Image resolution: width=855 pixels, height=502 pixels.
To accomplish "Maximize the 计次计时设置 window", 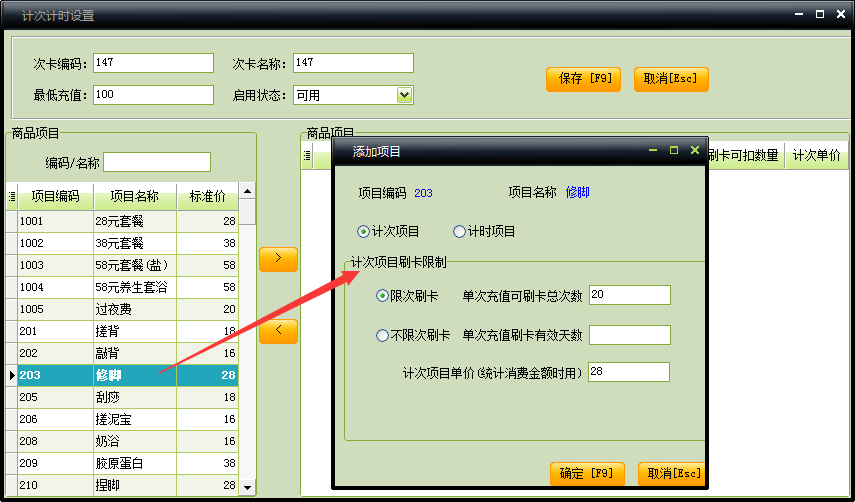I will pos(820,15).
